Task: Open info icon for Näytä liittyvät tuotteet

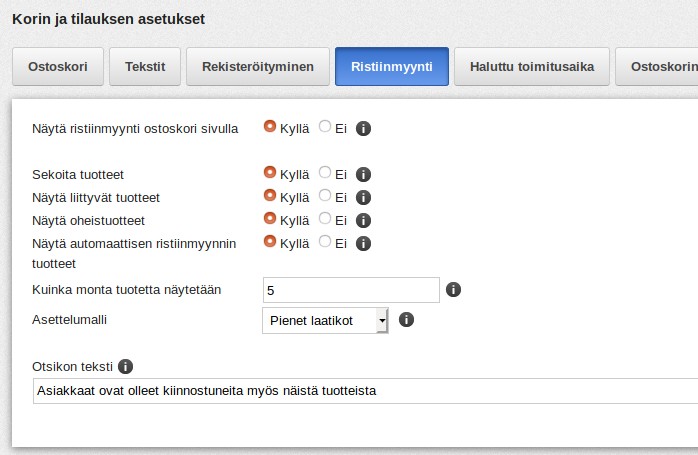Action: coord(363,198)
